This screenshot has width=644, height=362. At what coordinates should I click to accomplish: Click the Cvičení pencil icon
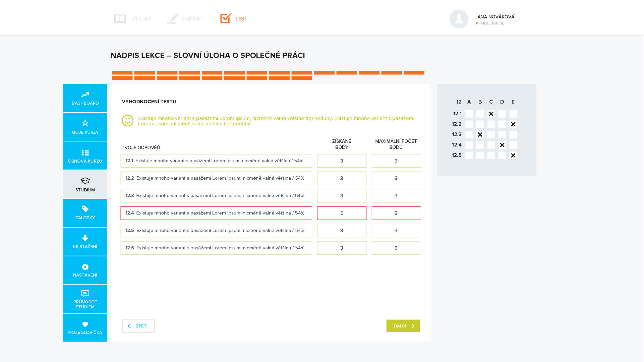click(172, 18)
